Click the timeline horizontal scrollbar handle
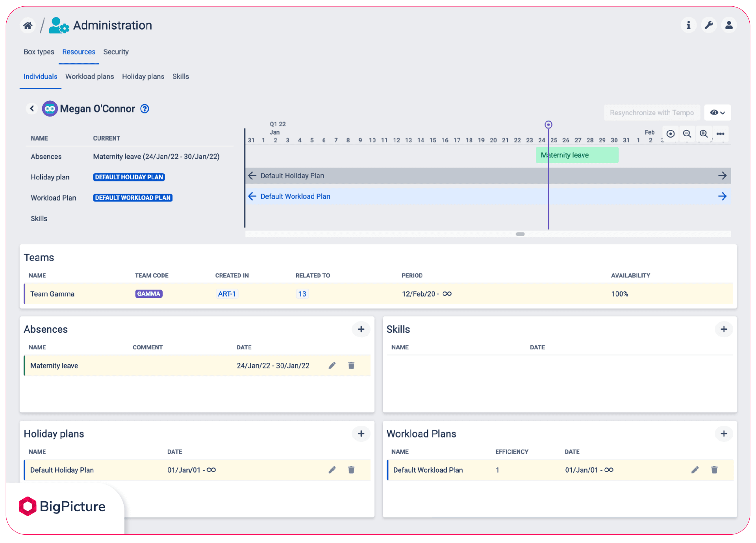 coord(520,234)
